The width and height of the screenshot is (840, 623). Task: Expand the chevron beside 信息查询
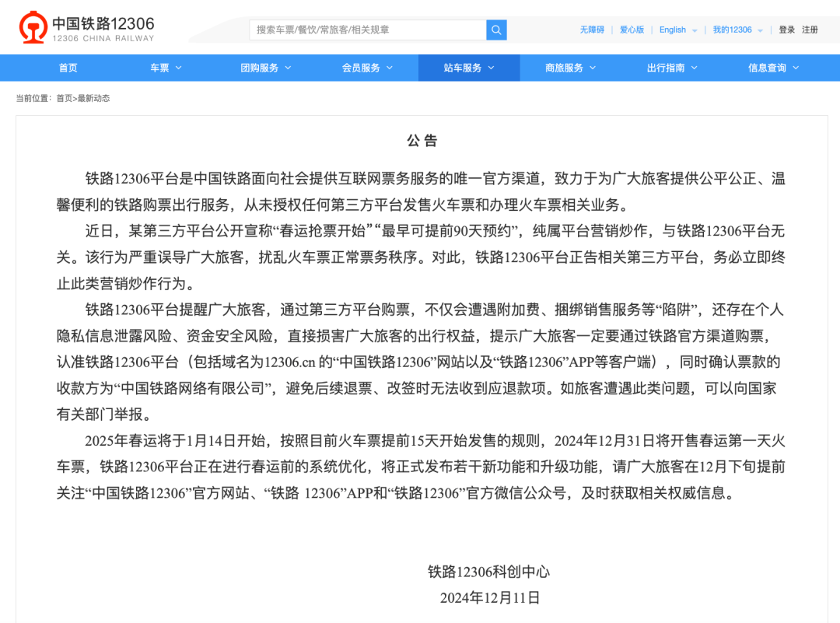[796, 68]
